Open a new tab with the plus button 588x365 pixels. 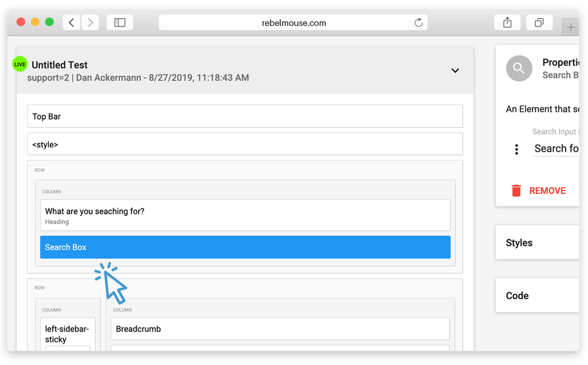click(x=570, y=27)
